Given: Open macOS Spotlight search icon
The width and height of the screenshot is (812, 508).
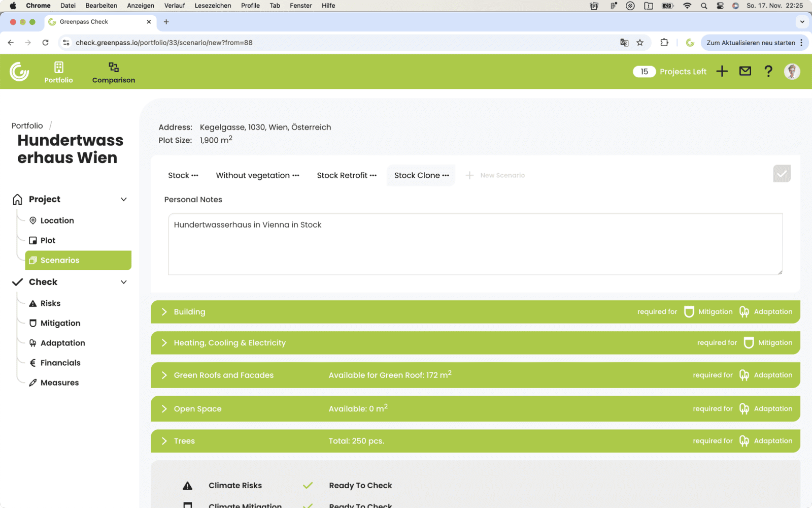Looking at the screenshot, I should pos(704,6).
